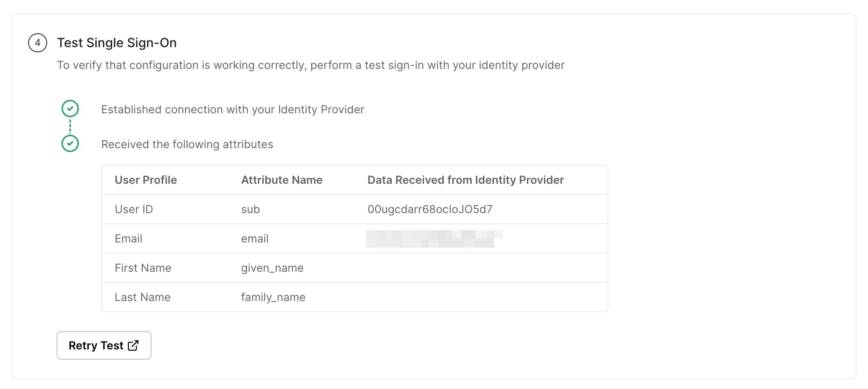868x389 pixels.
Task: Select the Attribute Name column header
Action: 281,180
